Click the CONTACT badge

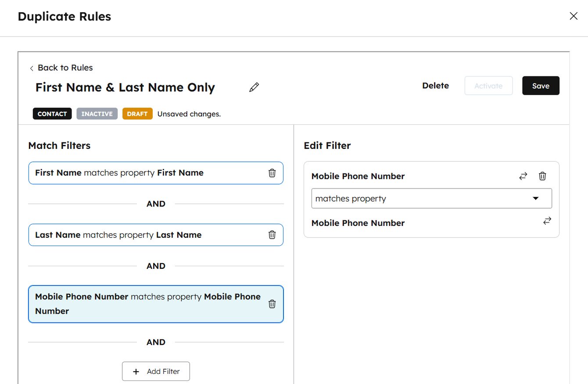(x=52, y=114)
